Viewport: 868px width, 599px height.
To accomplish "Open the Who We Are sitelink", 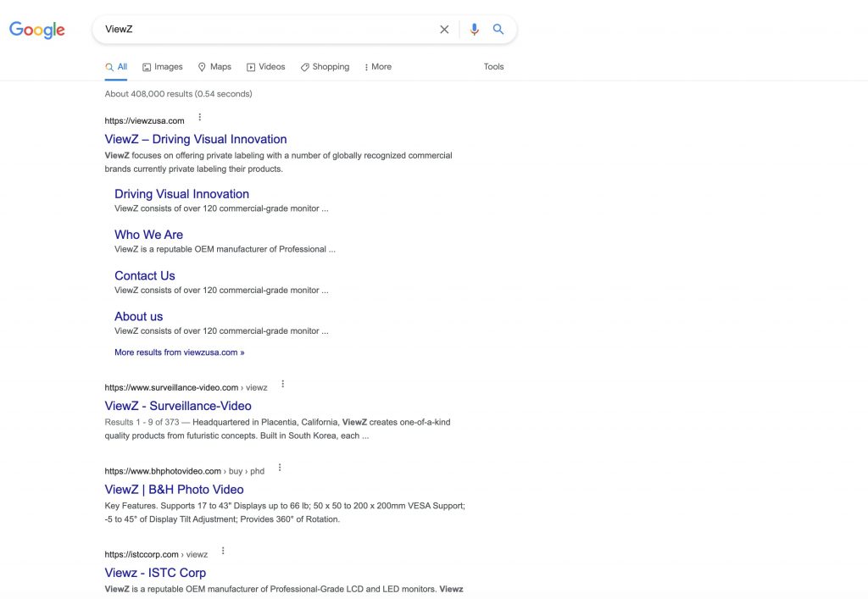I will click(x=149, y=235).
